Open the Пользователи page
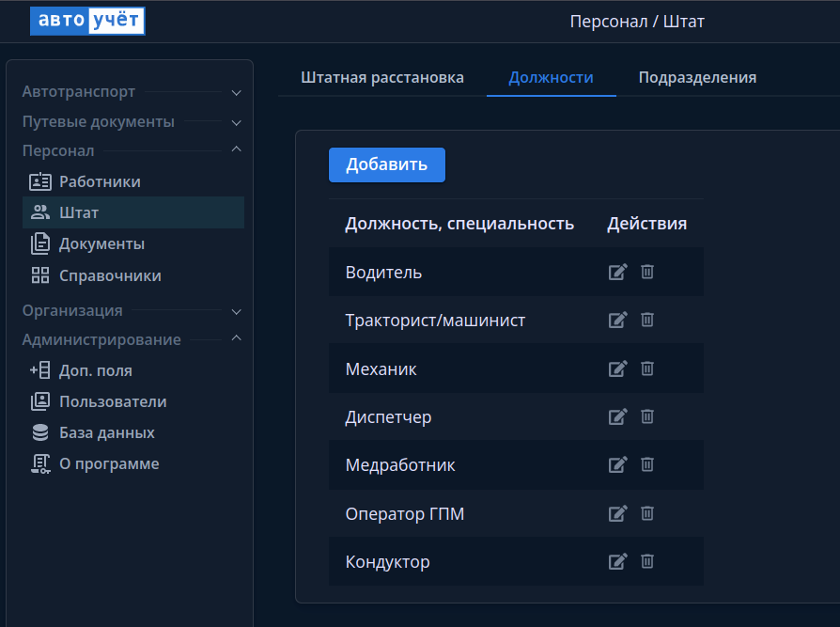The image size is (840, 627). tap(113, 401)
